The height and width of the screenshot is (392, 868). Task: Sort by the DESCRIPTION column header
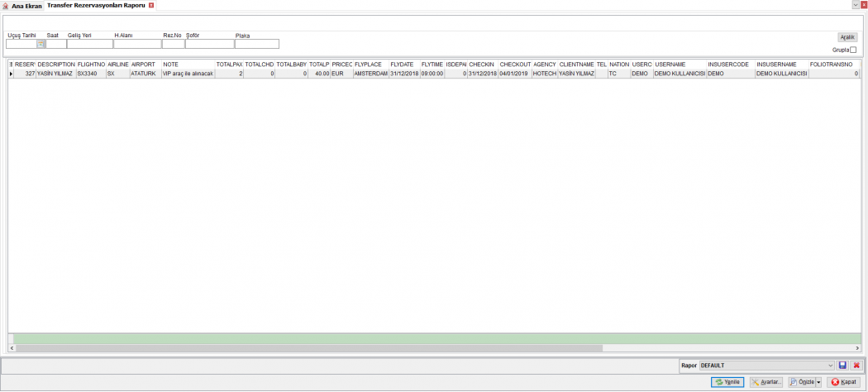tap(56, 65)
